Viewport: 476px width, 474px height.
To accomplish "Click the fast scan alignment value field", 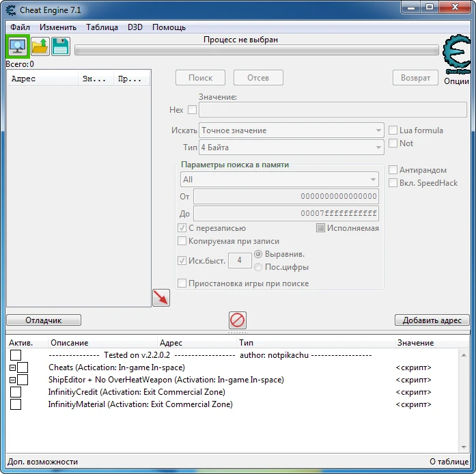I will click(x=240, y=260).
